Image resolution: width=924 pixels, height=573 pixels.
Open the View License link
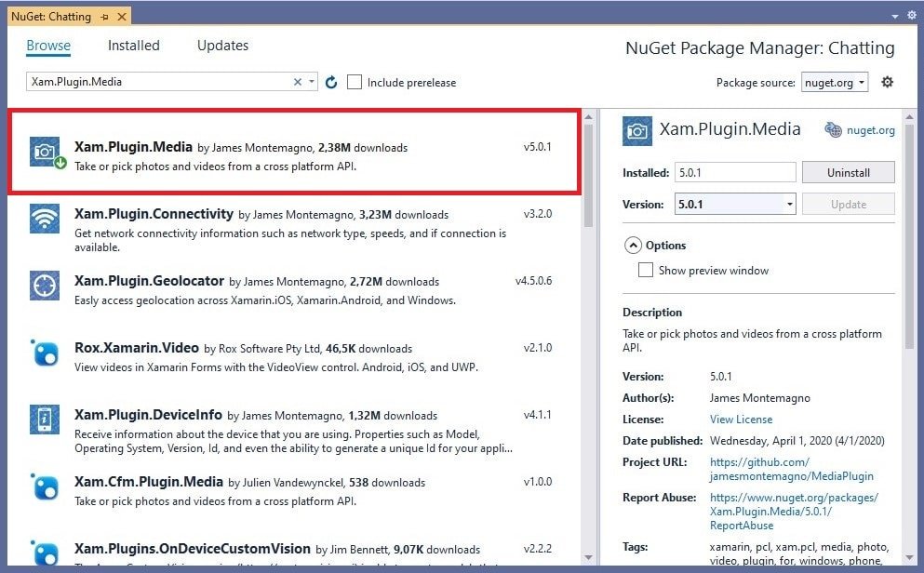741,420
